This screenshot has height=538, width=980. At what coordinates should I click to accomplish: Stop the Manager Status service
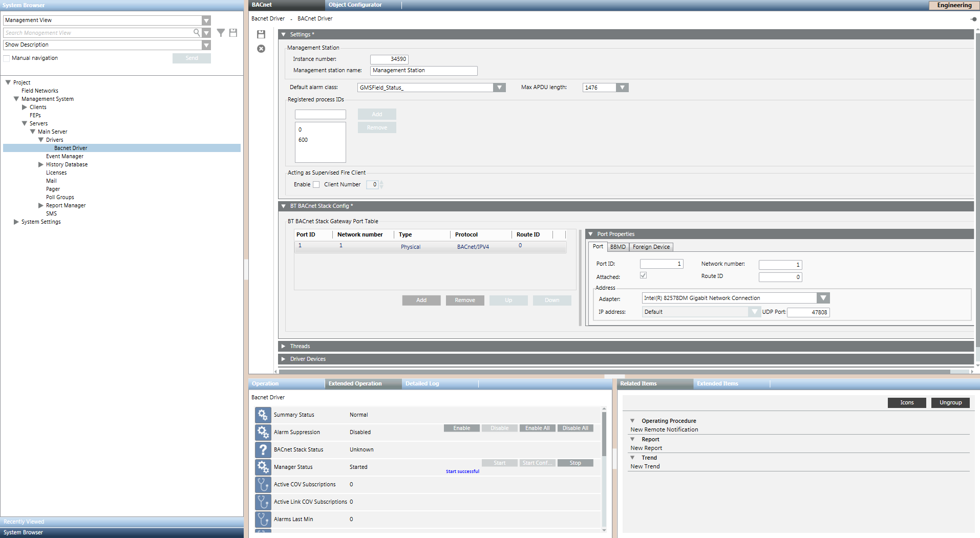575,462
